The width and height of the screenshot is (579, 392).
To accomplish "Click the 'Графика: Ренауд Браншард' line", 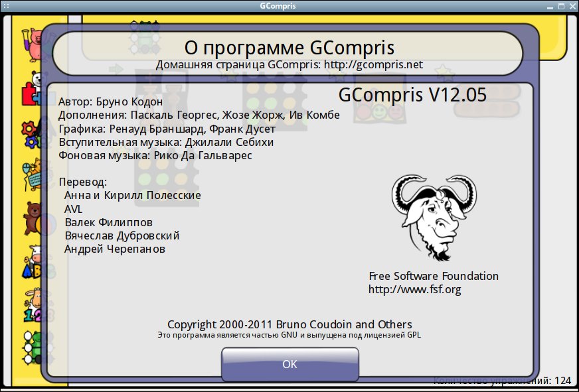I will pyautogui.click(x=167, y=129).
